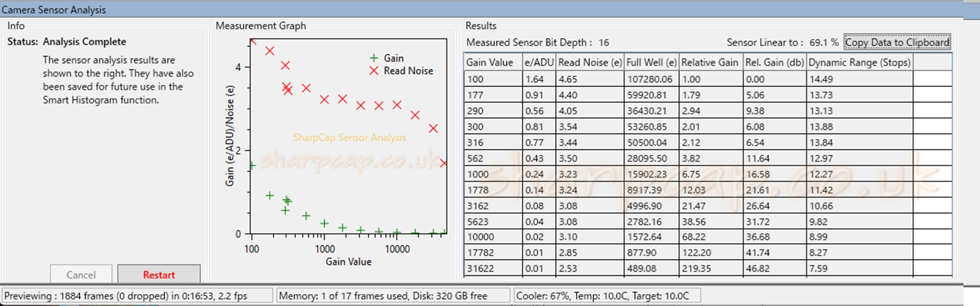Click the Previewing frames status entry
Image resolution: width=980 pixels, height=306 pixels.
coord(137,295)
